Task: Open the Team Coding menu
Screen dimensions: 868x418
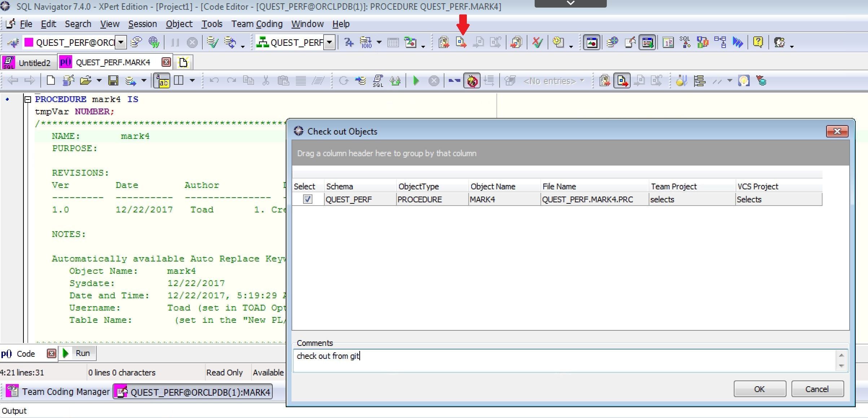Action: coord(257,24)
